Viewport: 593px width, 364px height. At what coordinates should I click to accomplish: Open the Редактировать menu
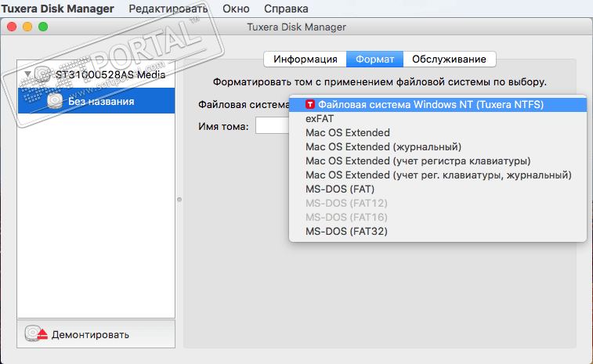tap(168, 9)
